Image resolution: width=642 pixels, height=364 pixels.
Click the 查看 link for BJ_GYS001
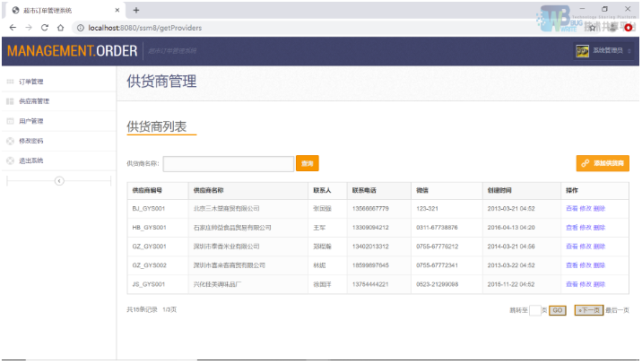click(x=571, y=208)
